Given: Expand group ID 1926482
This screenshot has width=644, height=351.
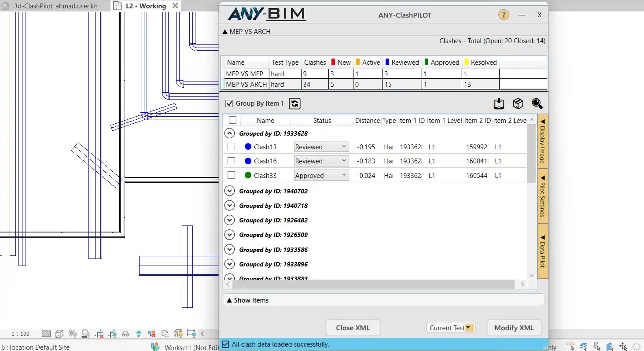Looking at the screenshot, I should tap(229, 220).
